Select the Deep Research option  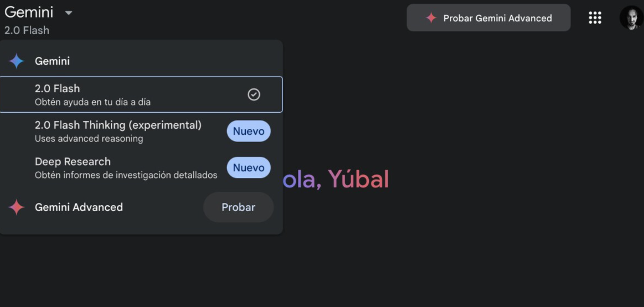pyautogui.click(x=141, y=168)
